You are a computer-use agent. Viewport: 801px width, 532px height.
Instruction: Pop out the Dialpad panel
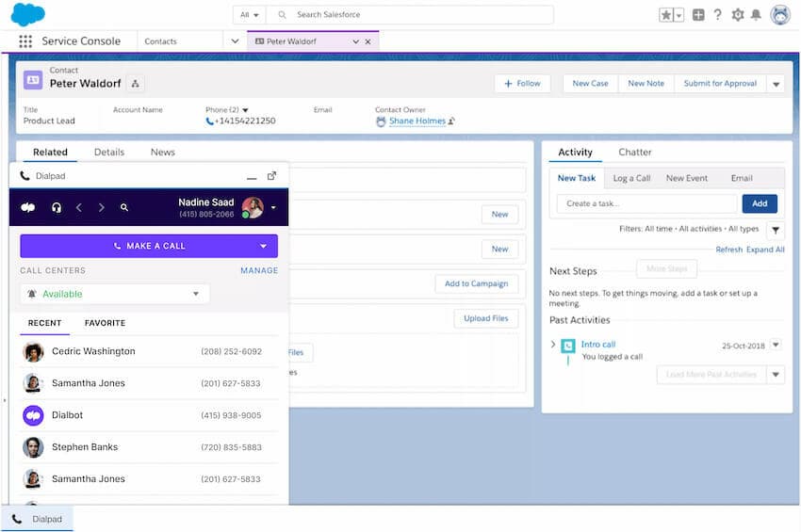tap(271, 176)
